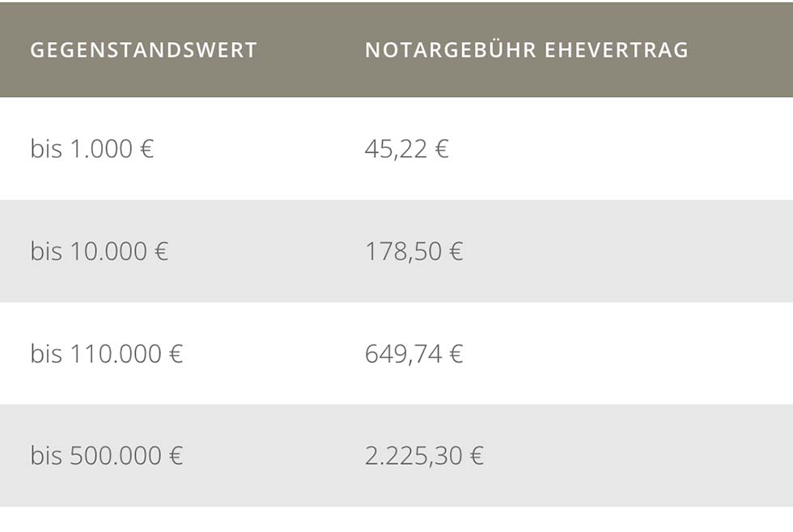
Task: Select the 'bis 10.000 €' cell
Action: coord(99,251)
